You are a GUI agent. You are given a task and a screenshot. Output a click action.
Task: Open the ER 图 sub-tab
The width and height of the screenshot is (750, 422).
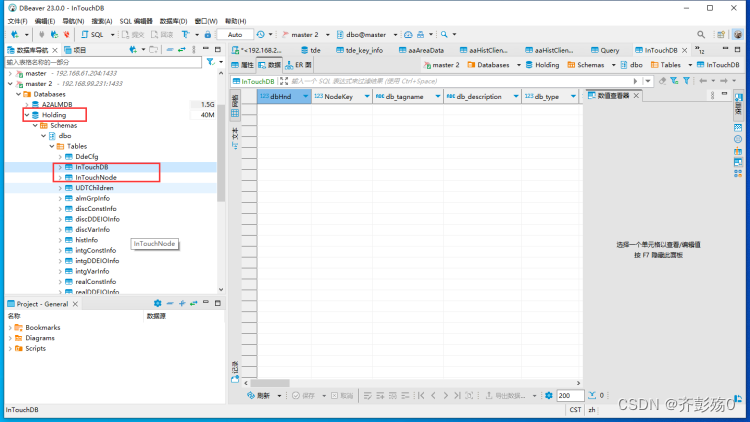tap(298, 65)
